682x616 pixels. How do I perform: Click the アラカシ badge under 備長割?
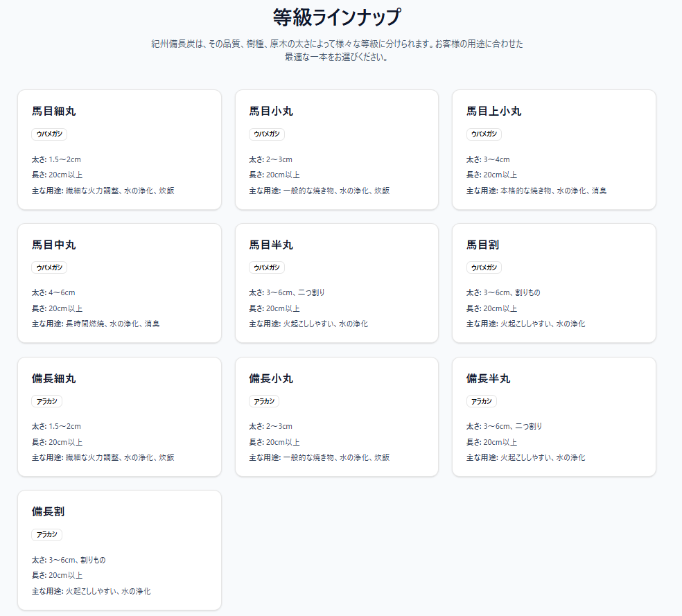point(47,535)
